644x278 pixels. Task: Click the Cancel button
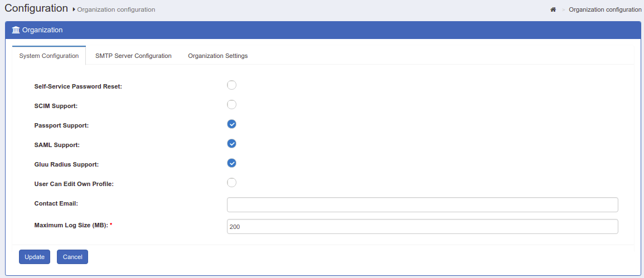[72, 257]
